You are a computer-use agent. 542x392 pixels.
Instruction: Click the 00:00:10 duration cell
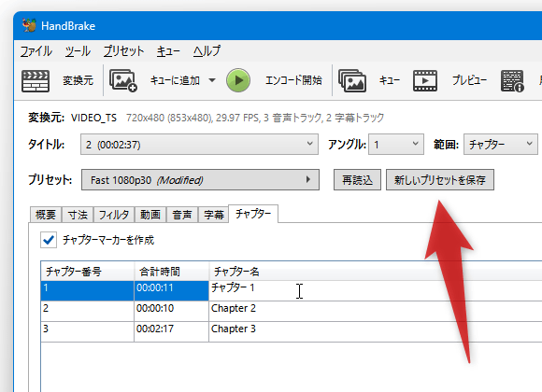coord(171,311)
